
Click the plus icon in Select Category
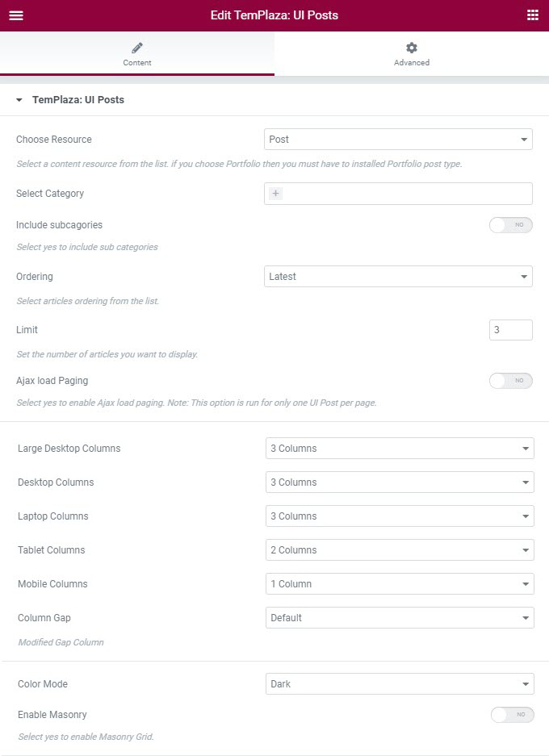(276, 194)
